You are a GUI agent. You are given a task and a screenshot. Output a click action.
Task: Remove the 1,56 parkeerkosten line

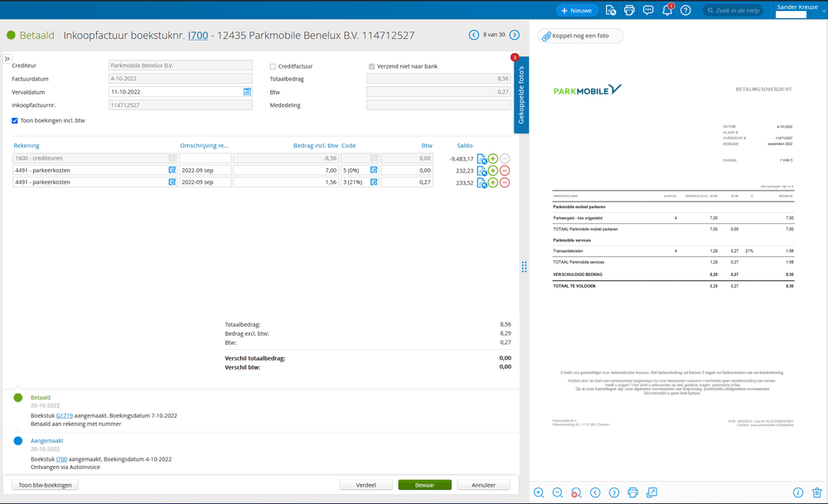point(505,183)
